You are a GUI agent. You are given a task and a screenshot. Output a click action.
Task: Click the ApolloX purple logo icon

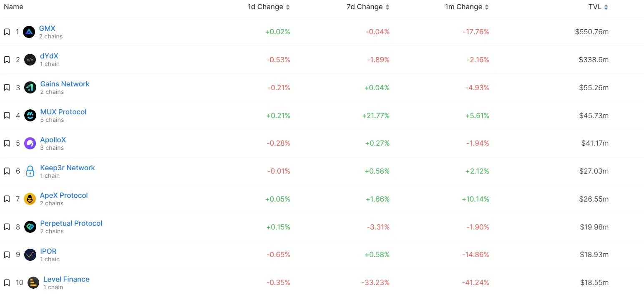30,143
